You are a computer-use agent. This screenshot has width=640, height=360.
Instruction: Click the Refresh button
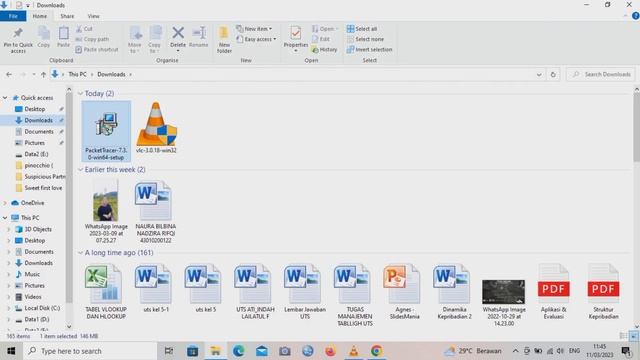point(553,74)
